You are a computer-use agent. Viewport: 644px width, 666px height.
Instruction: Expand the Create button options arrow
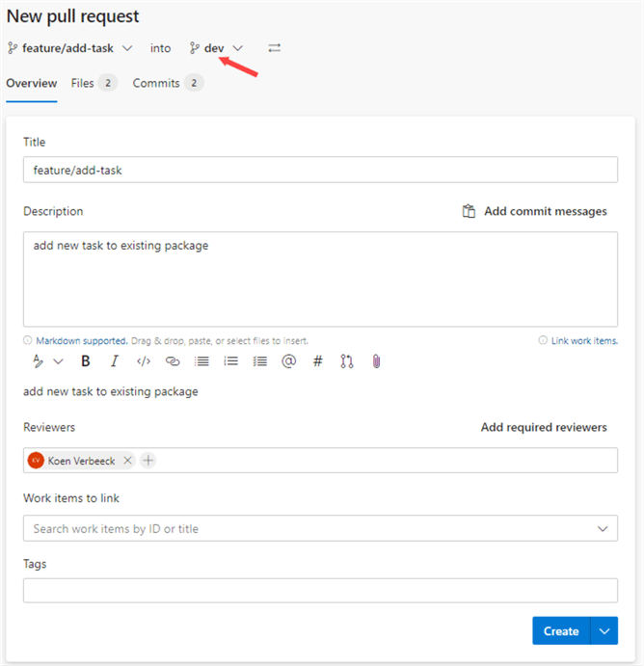click(604, 631)
